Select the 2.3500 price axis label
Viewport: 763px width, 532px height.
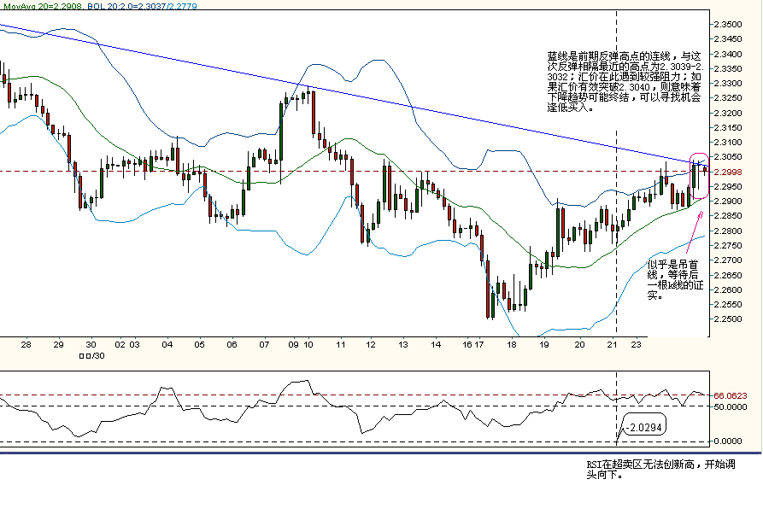point(729,24)
